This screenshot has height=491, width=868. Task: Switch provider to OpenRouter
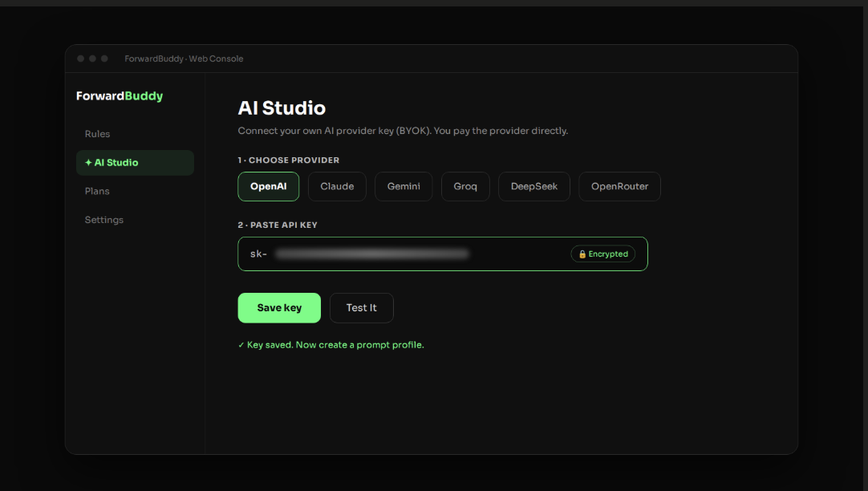pos(619,187)
